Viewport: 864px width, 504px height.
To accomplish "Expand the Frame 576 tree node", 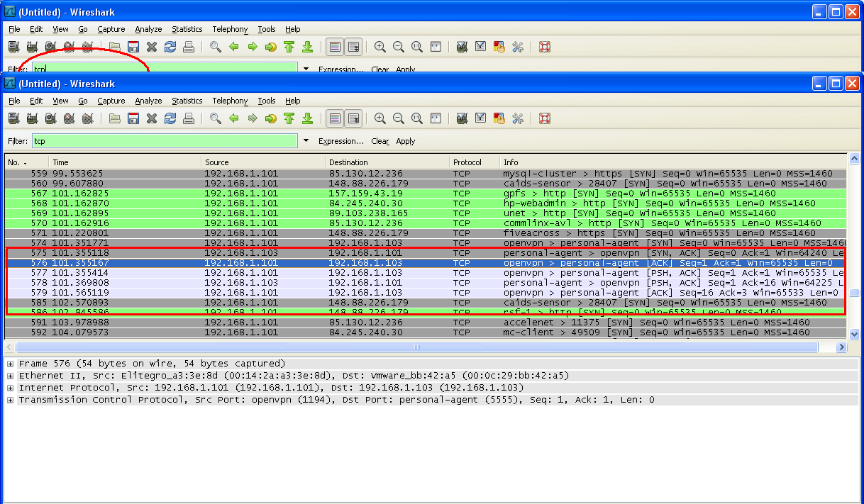I will tap(10, 364).
